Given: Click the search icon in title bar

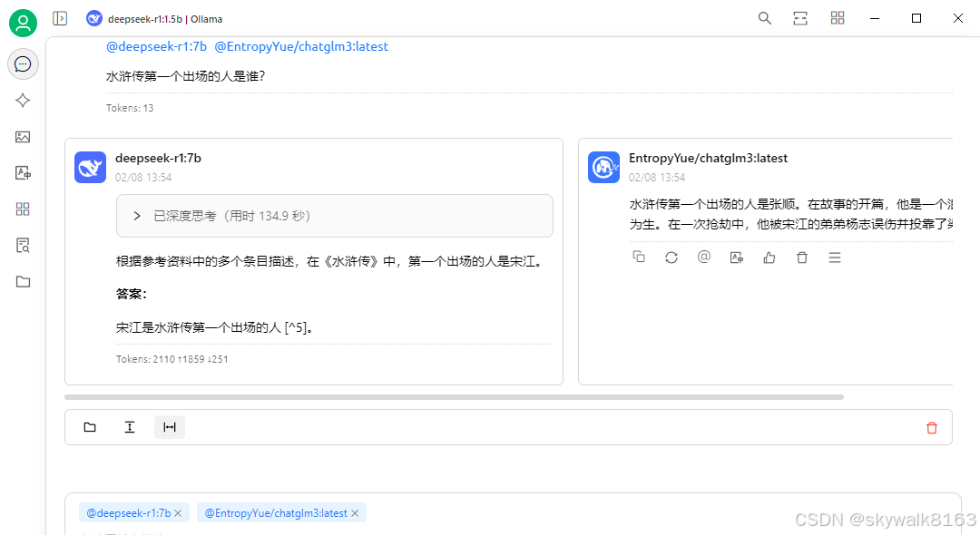Looking at the screenshot, I should 764,18.
